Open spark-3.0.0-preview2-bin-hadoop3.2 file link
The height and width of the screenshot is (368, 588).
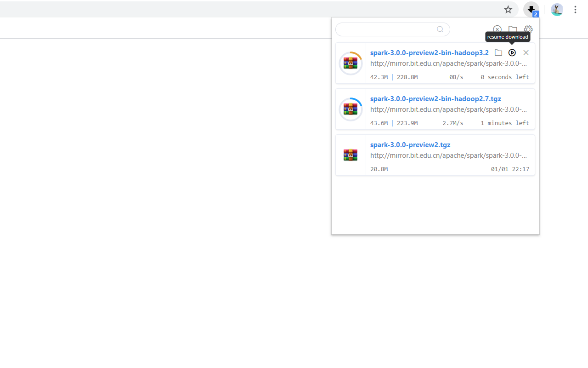430,52
